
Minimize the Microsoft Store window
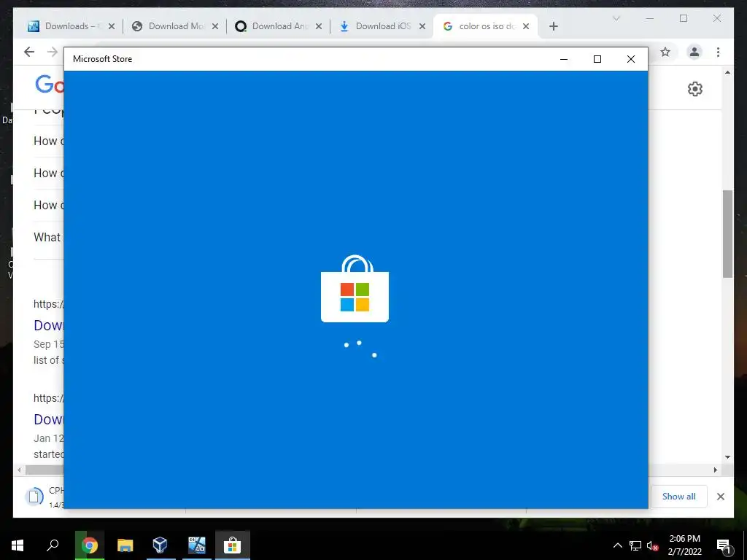click(x=564, y=59)
